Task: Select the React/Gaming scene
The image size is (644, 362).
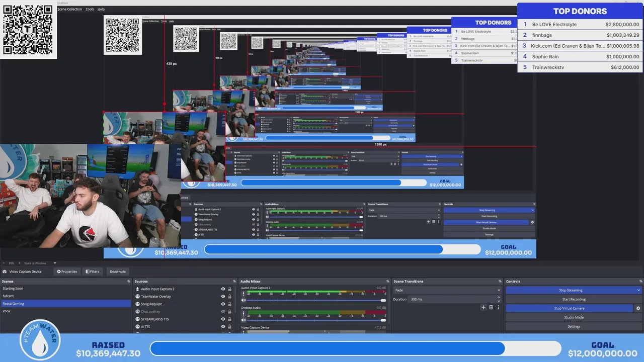Action: click(x=65, y=304)
